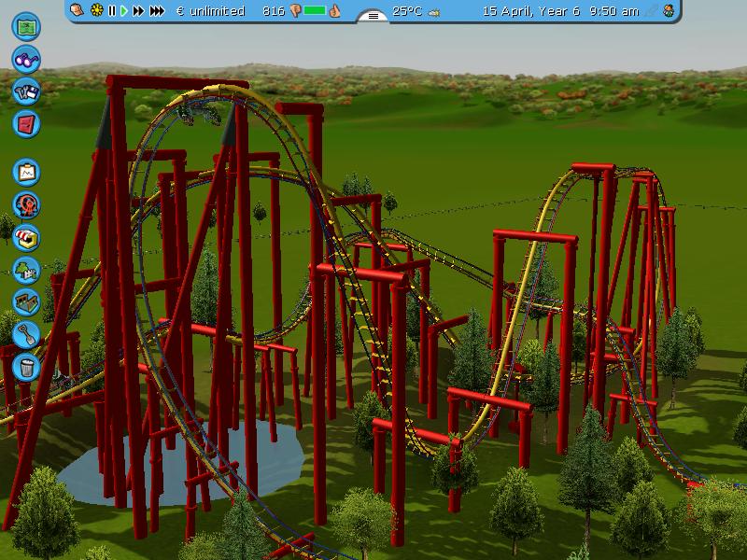Set game to normal play speed
747x560 pixels.
[124, 10]
